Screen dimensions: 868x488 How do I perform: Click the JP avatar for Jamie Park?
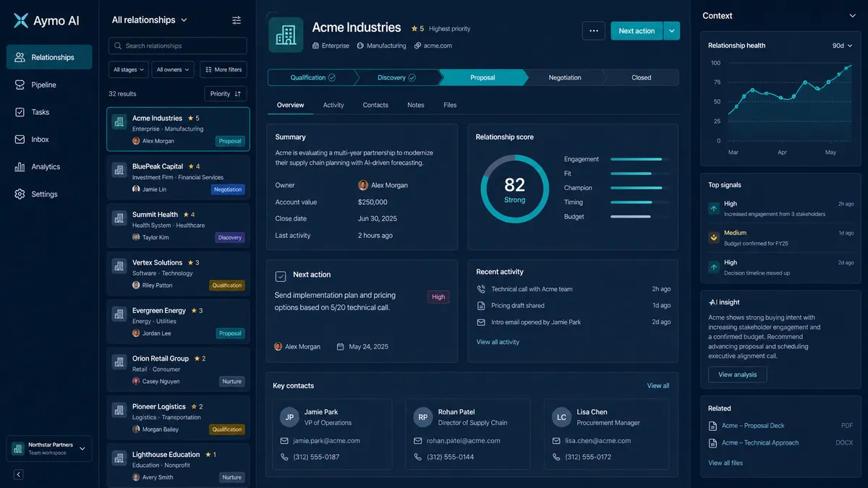(289, 417)
